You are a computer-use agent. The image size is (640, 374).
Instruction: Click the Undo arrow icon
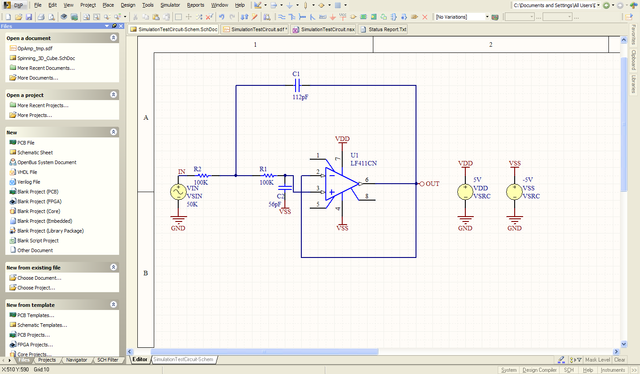222,17
